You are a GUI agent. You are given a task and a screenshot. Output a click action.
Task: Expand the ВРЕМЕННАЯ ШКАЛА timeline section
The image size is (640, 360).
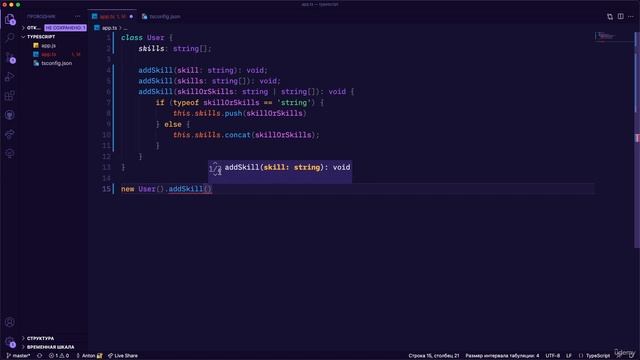click(x=50, y=347)
